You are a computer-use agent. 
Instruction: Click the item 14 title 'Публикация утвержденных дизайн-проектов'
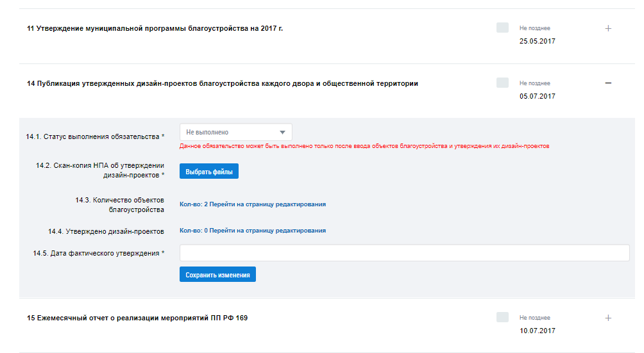[222, 83]
